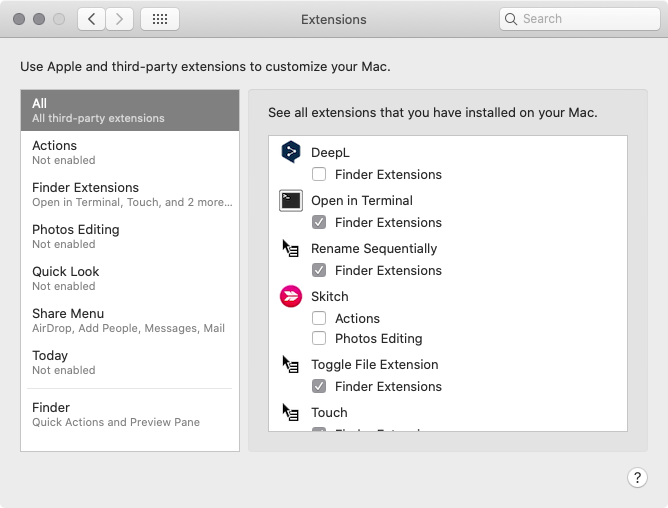Screen dimensions: 668x508
Task: Click the Rename Sequentially cursor icon
Action: 291,248
